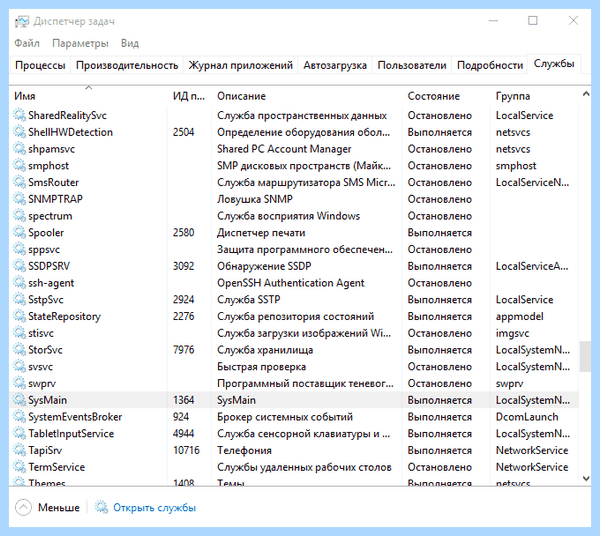Open the Файл menu
This screenshot has width=600, height=536.
[27, 43]
